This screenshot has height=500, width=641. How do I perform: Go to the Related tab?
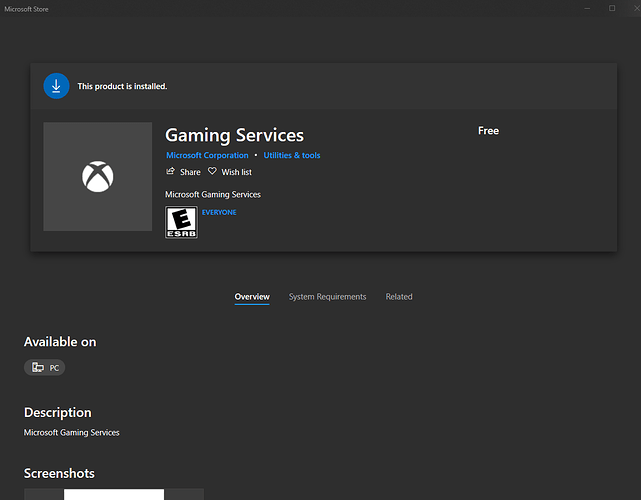(x=399, y=297)
